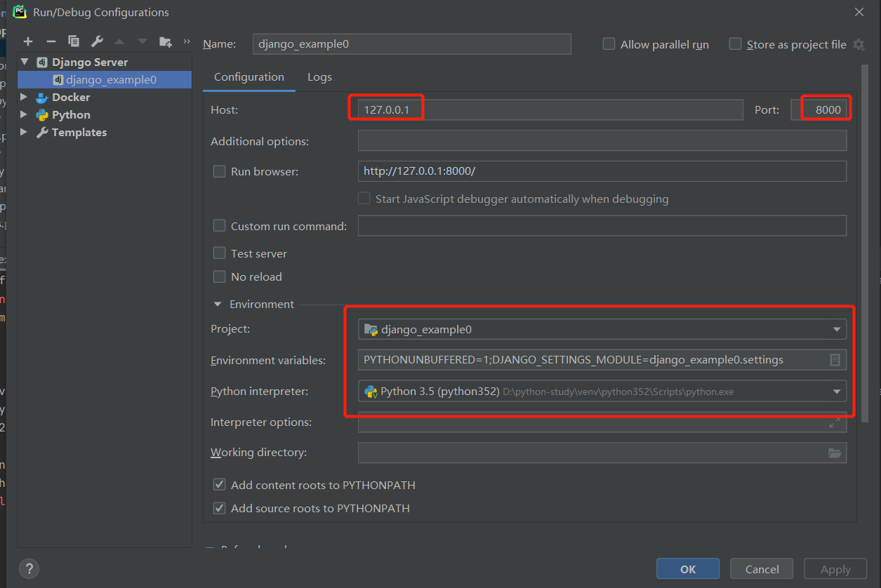Screen dimensions: 881x588
Task: Click the Edit Templates wrench icon
Action: pos(97,42)
